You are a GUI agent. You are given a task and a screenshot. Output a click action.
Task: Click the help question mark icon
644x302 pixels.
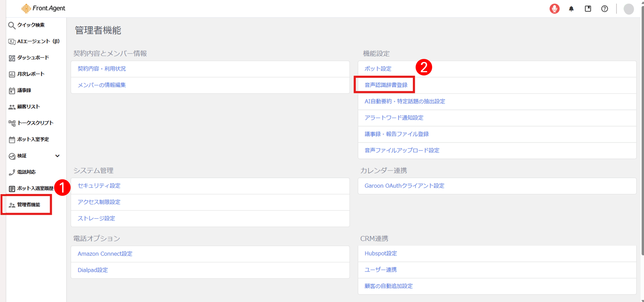pyautogui.click(x=605, y=9)
